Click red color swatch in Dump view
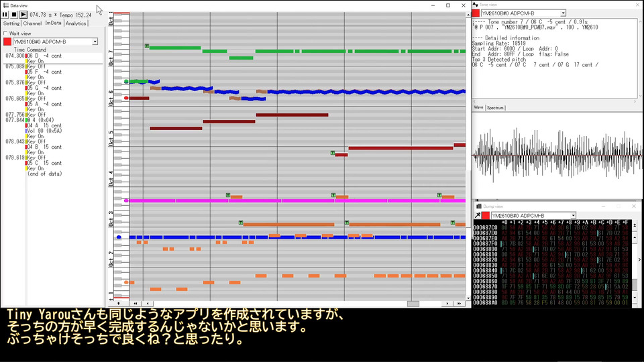The width and height of the screenshot is (644, 362). click(486, 215)
